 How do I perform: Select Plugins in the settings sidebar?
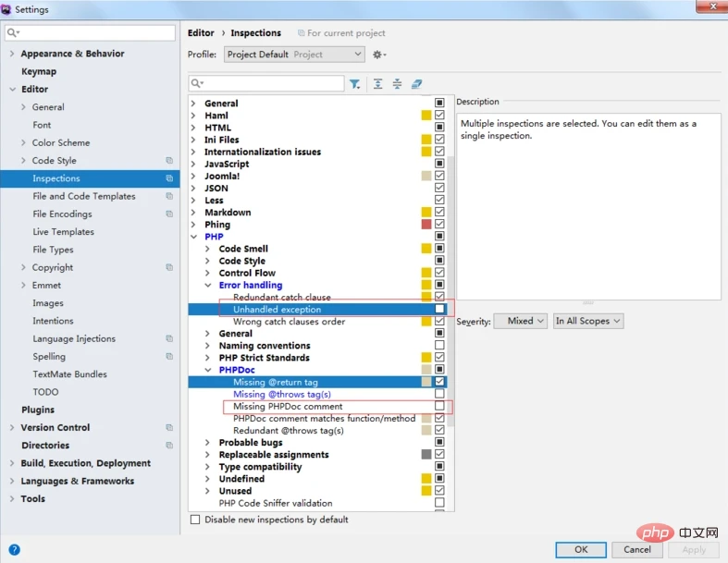39,410
